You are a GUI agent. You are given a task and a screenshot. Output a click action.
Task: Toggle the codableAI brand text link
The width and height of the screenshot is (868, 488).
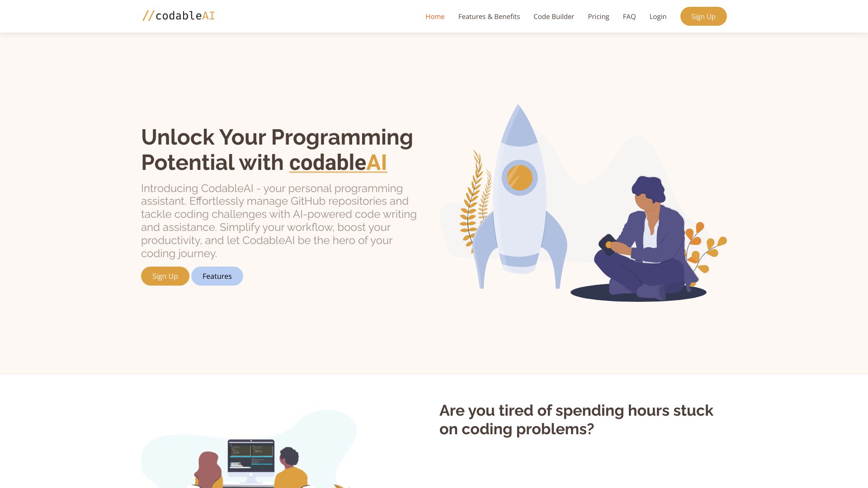[x=178, y=16]
